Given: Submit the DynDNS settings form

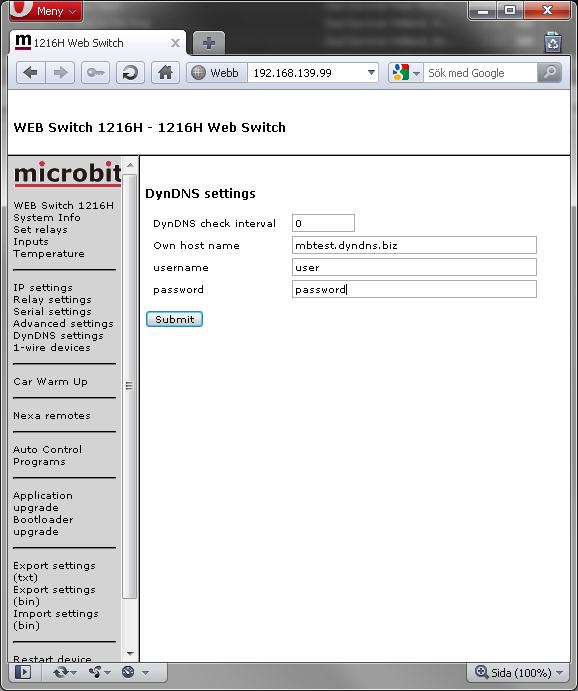Looking at the screenshot, I should 174,319.
